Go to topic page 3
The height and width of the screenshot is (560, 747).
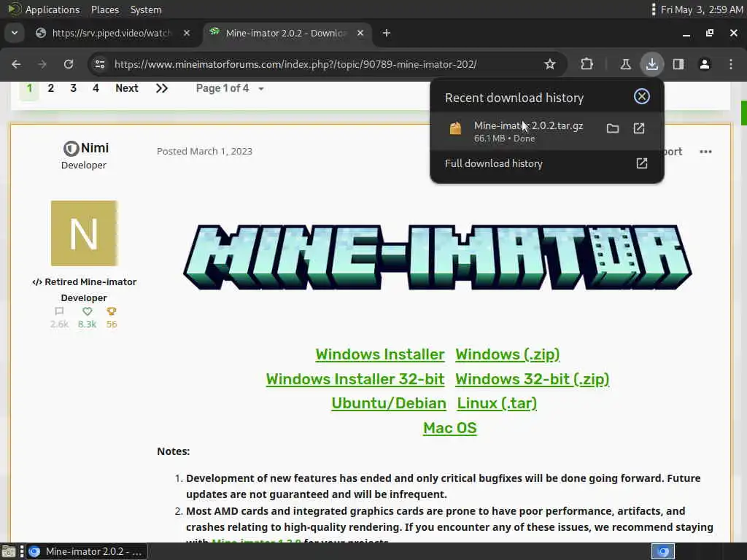(x=73, y=88)
